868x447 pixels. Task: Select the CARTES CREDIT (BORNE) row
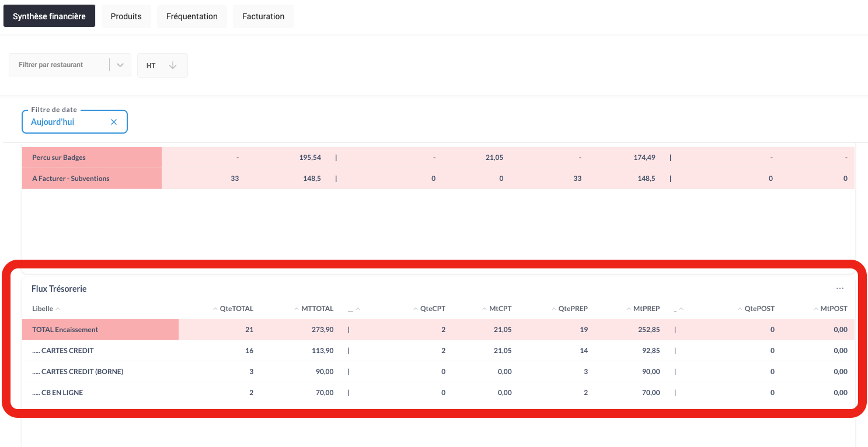click(78, 372)
